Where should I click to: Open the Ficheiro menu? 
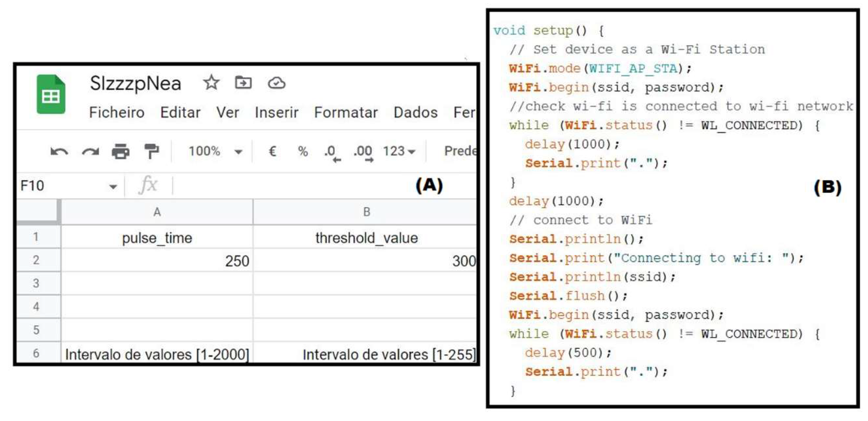(x=117, y=112)
